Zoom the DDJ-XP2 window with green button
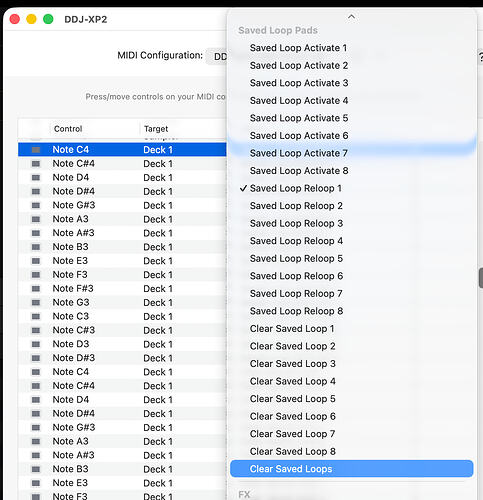The height and width of the screenshot is (500, 483). point(48,19)
